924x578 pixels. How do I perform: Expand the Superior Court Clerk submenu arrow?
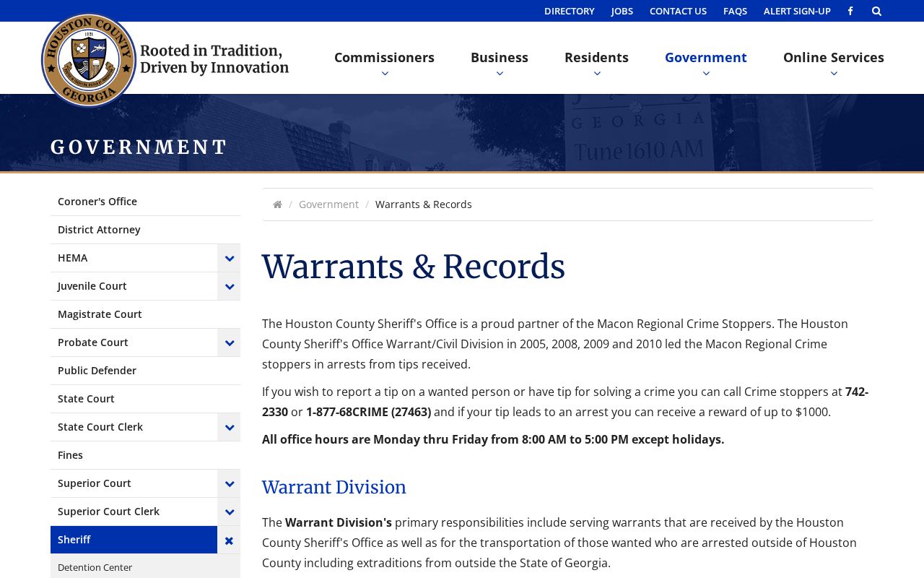tap(229, 512)
